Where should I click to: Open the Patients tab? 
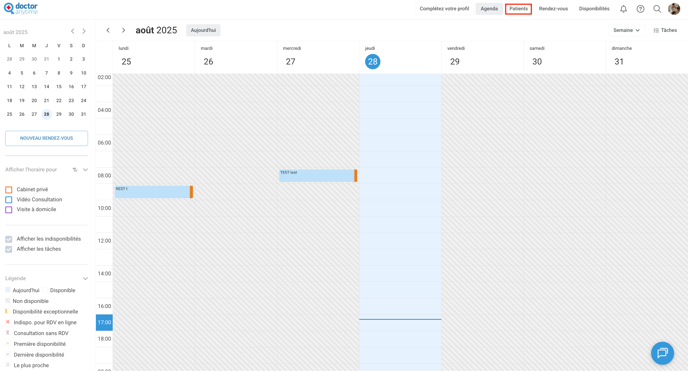point(518,9)
